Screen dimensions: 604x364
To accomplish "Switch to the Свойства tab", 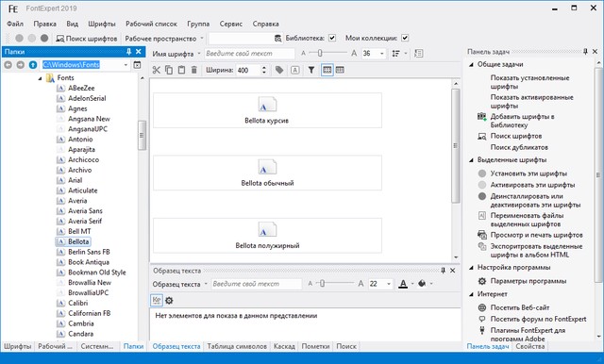I will coord(530,346).
